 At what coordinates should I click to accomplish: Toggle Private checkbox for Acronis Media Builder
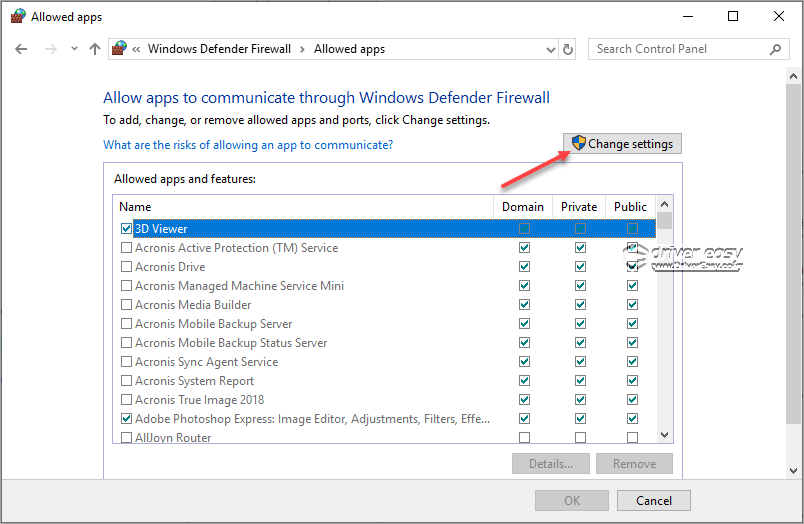pyautogui.click(x=580, y=305)
